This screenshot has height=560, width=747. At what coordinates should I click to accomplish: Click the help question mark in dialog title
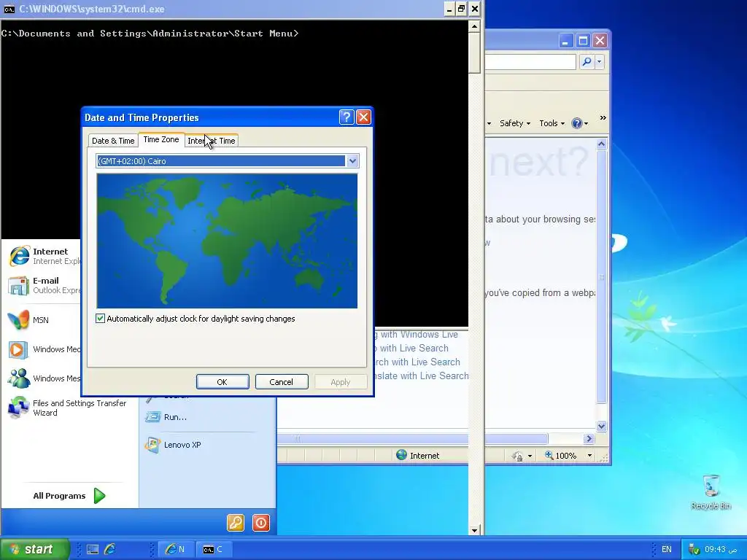347,117
